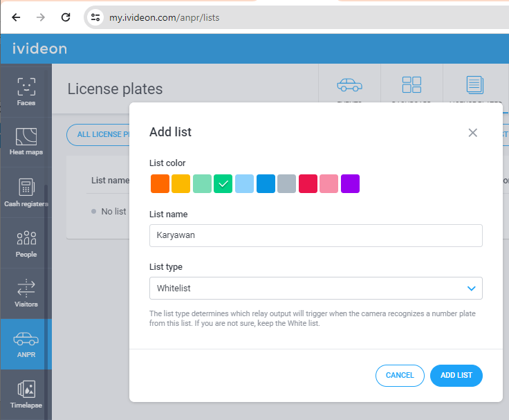This screenshot has height=420, width=509.
Task: Select the ANPR sidebar item
Action: coord(26,345)
